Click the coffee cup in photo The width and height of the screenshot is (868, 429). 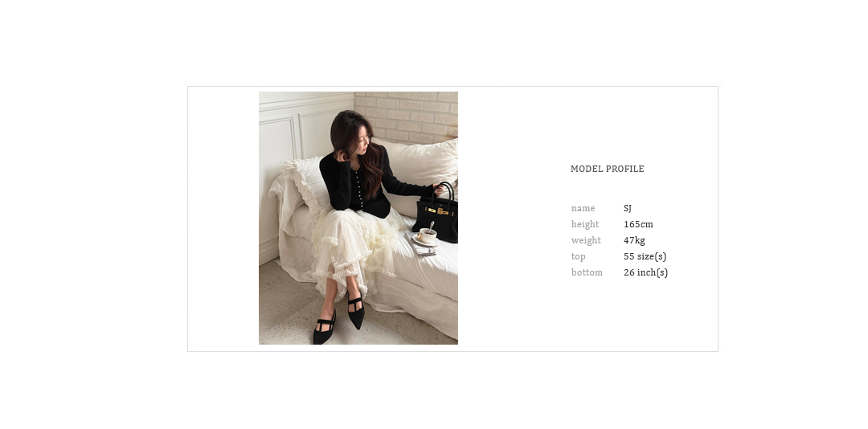click(428, 235)
